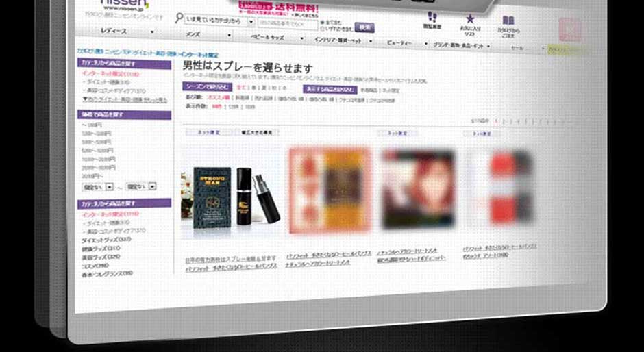Open the ブランド・家電・食品・ギフト menu
The height and width of the screenshot is (352, 644).
click(x=459, y=45)
